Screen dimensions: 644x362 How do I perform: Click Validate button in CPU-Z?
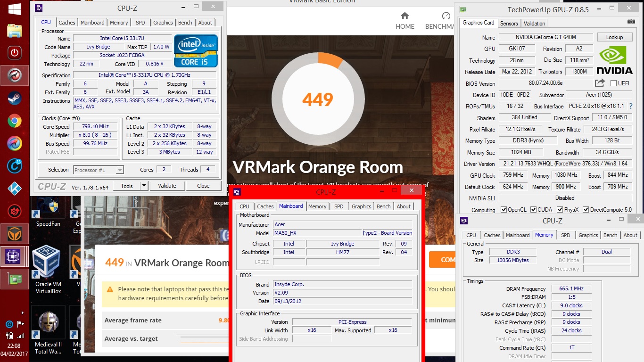pyautogui.click(x=167, y=186)
